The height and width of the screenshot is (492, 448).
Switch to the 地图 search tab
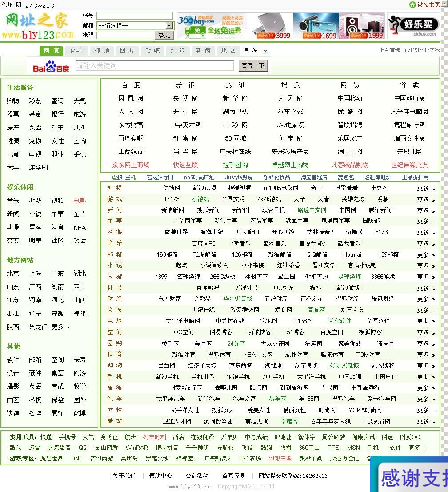(228, 51)
